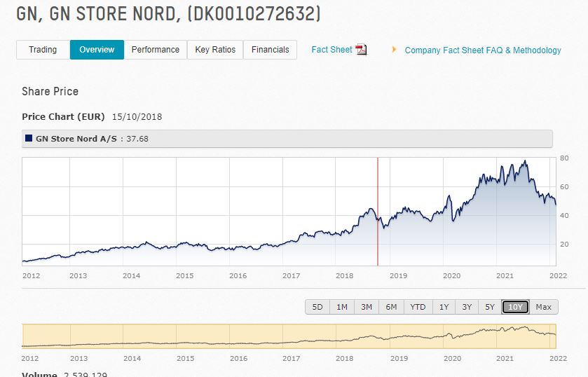Select the 1Y time range

(x=444, y=307)
